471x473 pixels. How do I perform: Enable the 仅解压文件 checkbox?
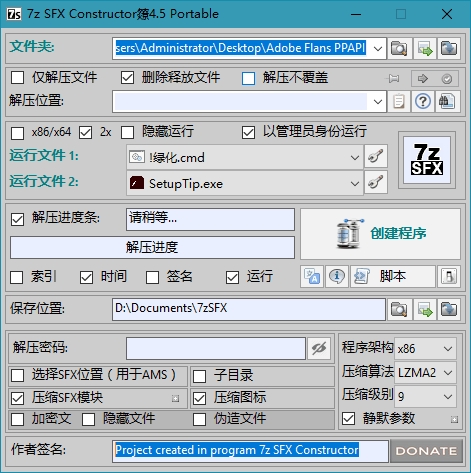17,78
